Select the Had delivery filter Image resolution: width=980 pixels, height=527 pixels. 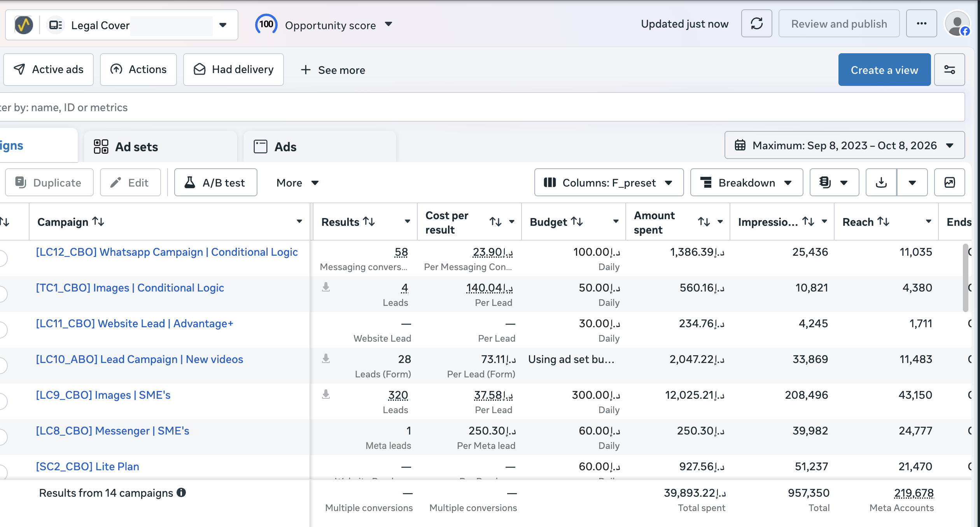tap(233, 70)
